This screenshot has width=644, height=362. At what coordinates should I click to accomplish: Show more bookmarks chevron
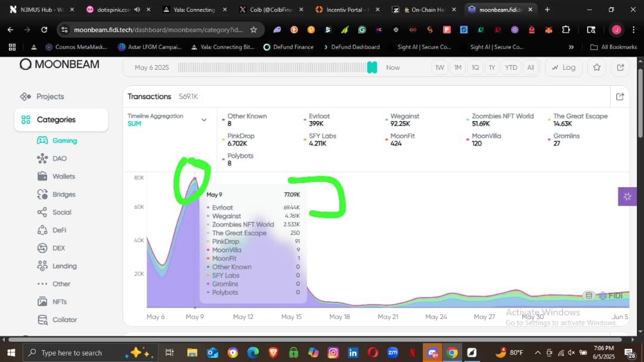(x=571, y=47)
